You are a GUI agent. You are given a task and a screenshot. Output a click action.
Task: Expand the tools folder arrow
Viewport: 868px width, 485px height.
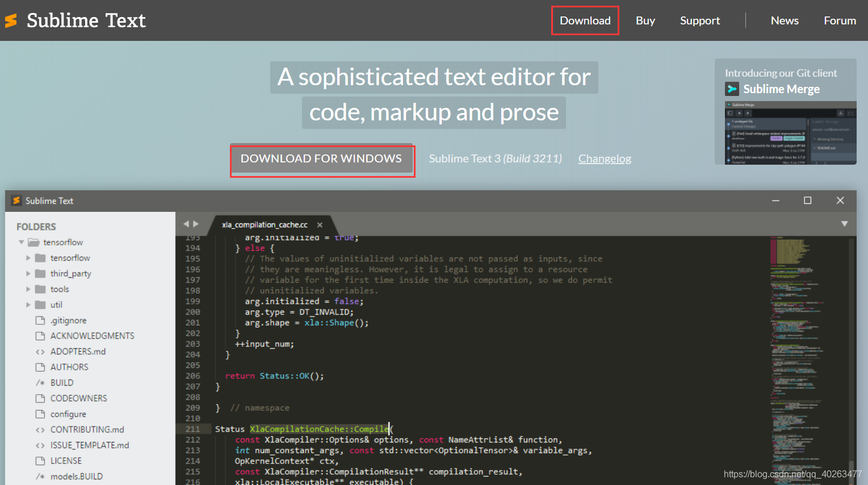coord(28,289)
